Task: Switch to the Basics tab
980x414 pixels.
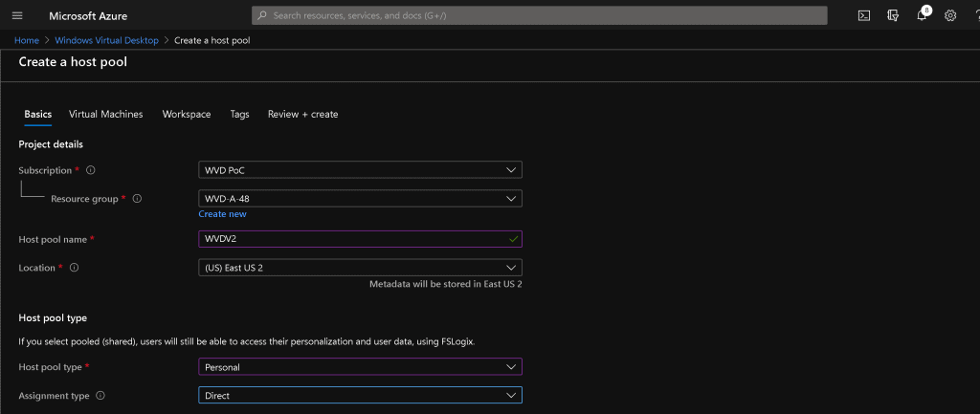Action: point(37,115)
